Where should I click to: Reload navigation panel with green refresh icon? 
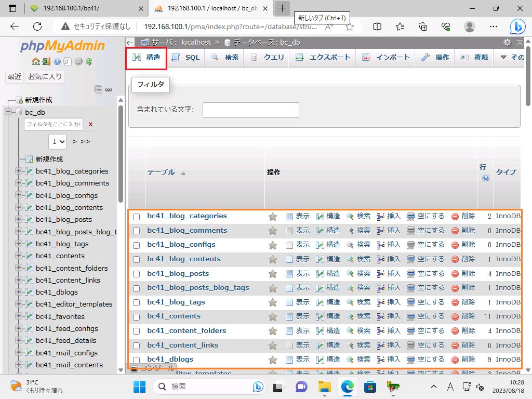[89, 61]
